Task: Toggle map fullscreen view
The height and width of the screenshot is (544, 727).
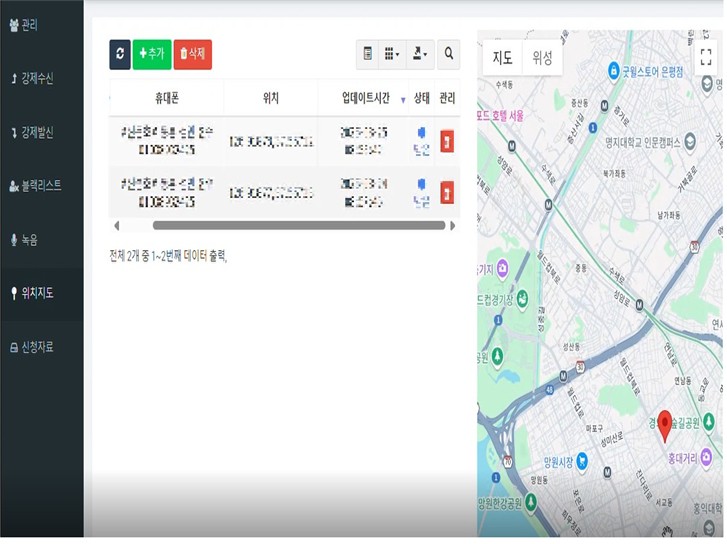Action: click(x=706, y=57)
